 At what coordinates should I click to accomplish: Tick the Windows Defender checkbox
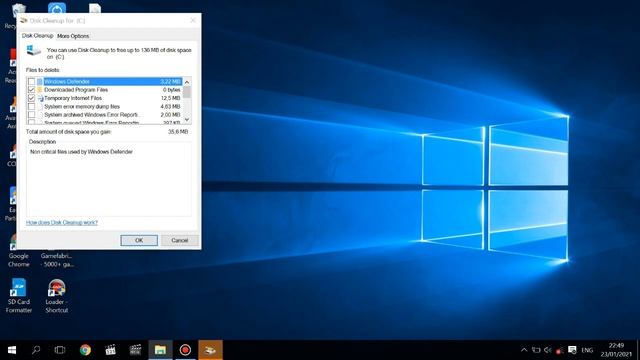[x=31, y=82]
